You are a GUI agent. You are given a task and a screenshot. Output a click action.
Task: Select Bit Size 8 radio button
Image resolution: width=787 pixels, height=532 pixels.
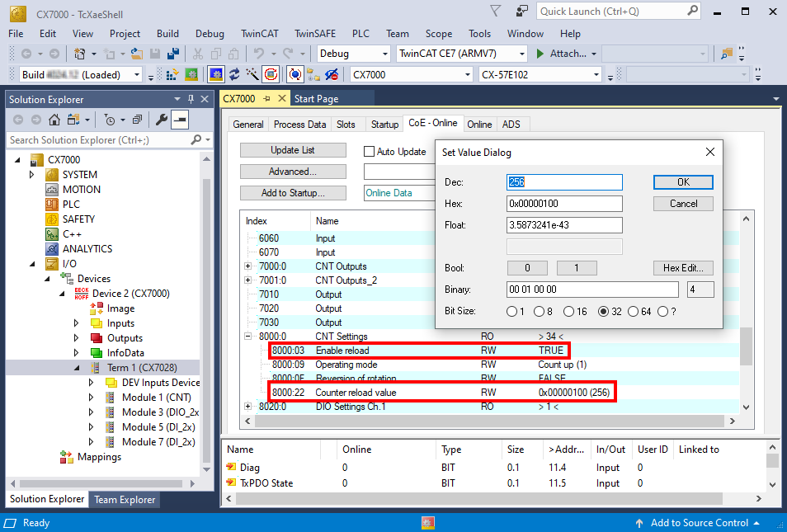[539, 312]
